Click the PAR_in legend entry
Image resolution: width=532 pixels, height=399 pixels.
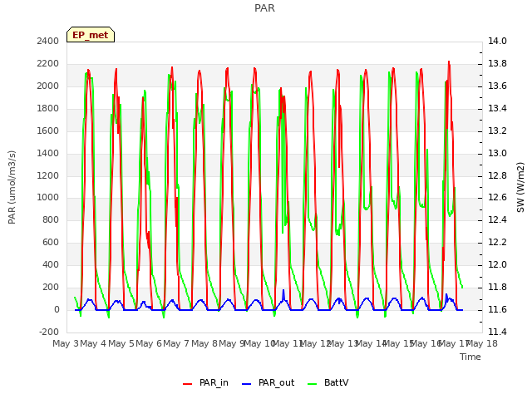point(205,382)
